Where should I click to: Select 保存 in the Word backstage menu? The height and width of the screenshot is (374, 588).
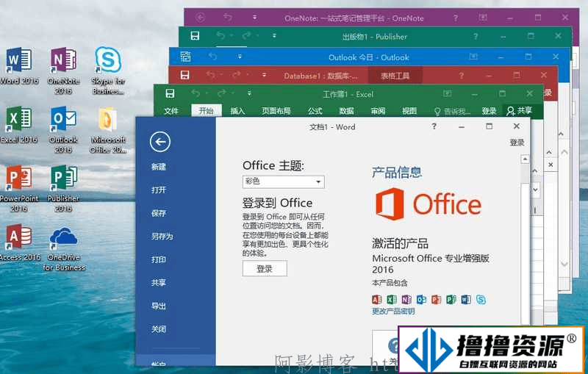click(159, 213)
